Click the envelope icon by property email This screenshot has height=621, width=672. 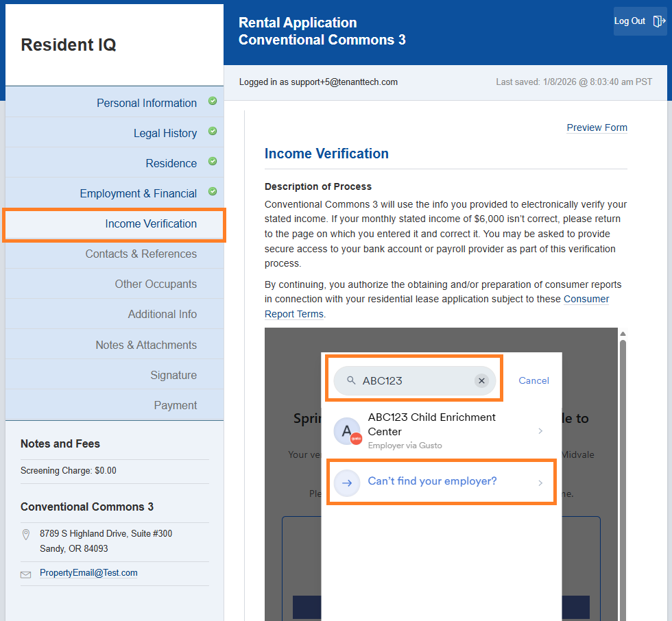click(26, 574)
